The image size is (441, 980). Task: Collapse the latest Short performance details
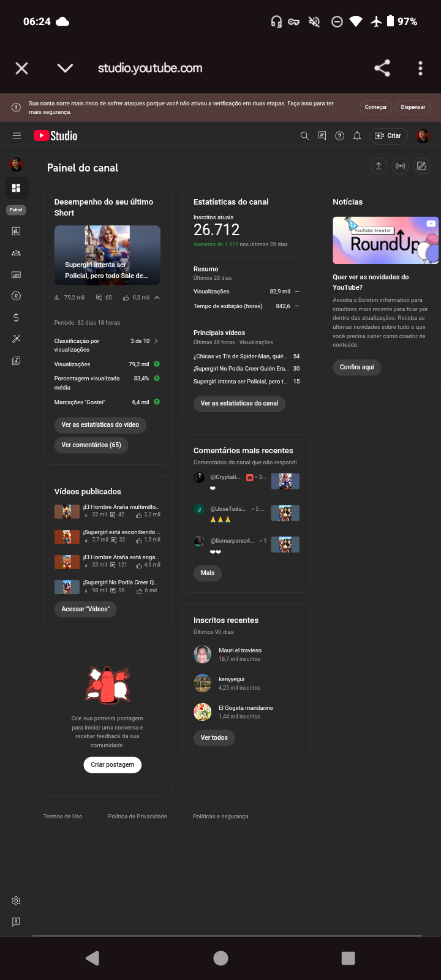click(157, 298)
